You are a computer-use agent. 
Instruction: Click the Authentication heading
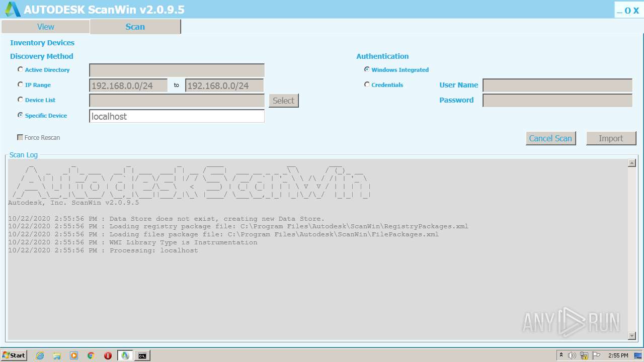tap(382, 56)
